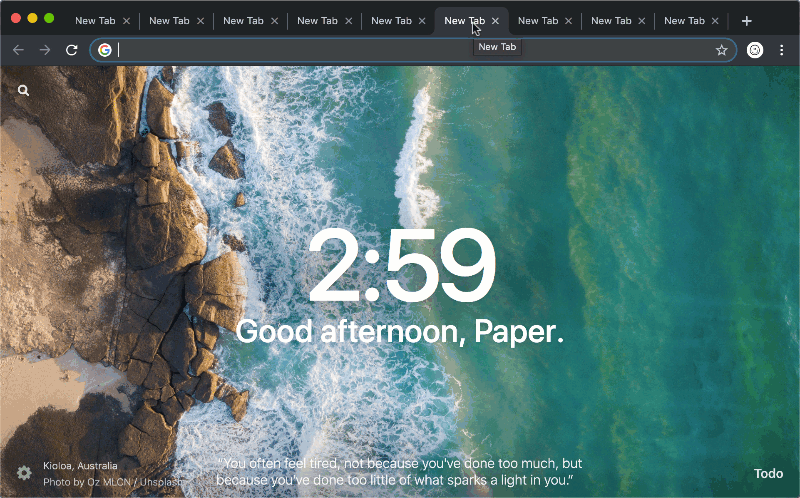Open the Momentum settings gear
Image resolution: width=800 pixels, height=498 pixels.
tap(24, 473)
